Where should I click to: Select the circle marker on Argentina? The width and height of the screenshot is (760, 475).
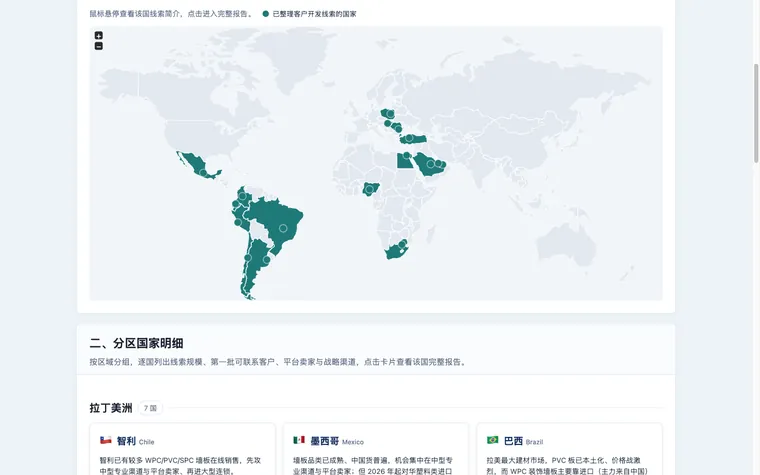tap(266, 260)
